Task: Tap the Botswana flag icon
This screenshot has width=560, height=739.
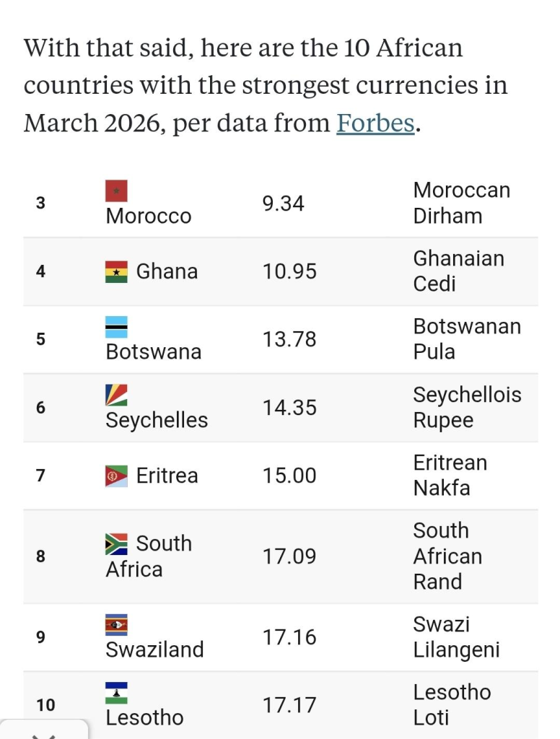Action: [116, 326]
